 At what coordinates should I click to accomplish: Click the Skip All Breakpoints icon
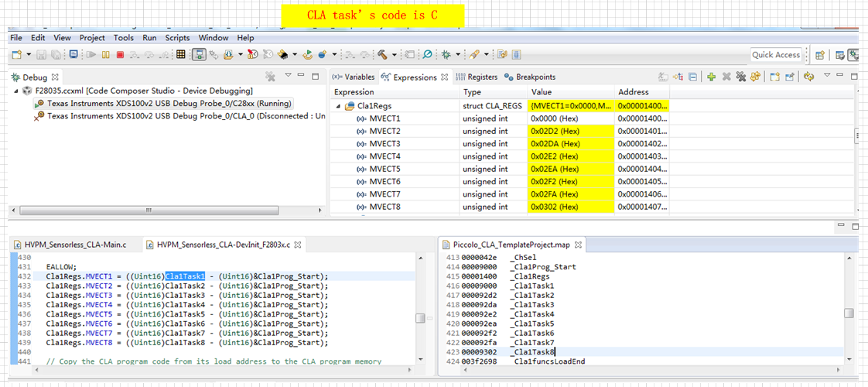(427, 55)
